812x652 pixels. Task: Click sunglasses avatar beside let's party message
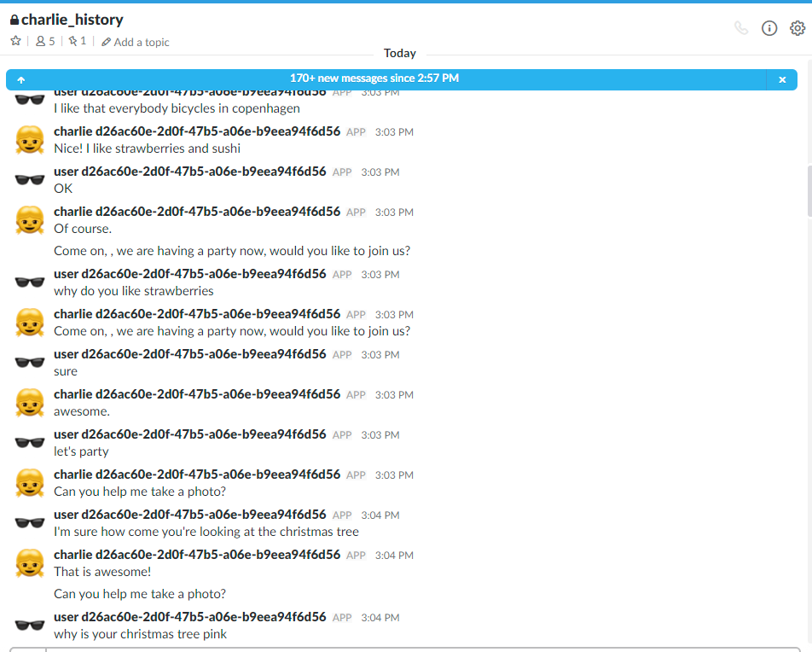coord(30,443)
